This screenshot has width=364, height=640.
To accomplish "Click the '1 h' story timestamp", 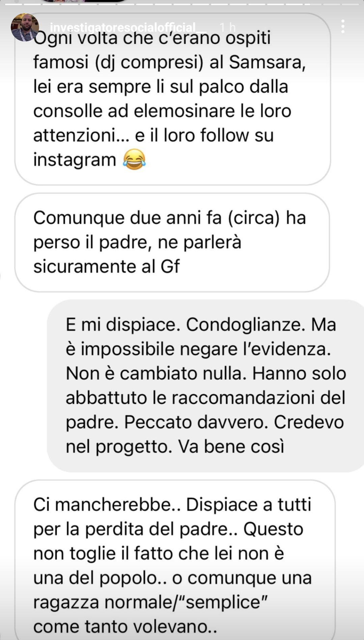I will (227, 27).
